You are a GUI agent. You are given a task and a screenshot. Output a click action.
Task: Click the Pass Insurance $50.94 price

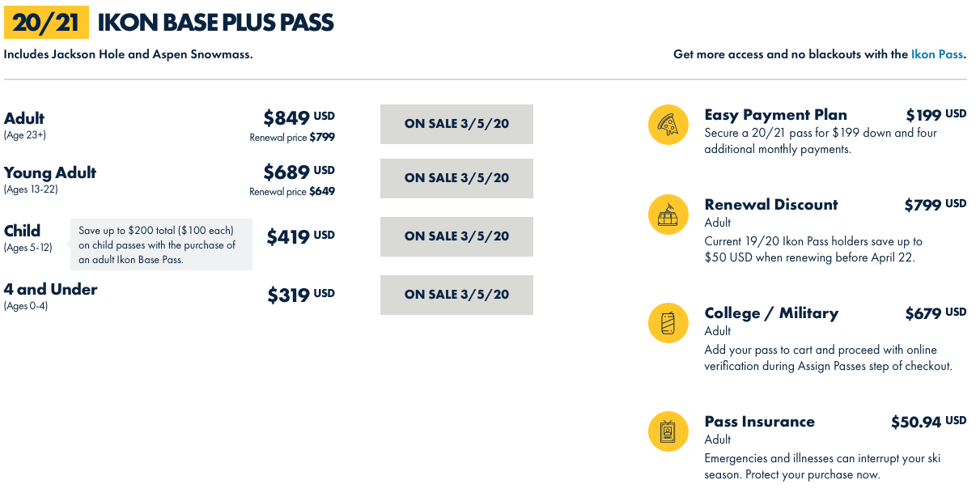pos(928,422)
